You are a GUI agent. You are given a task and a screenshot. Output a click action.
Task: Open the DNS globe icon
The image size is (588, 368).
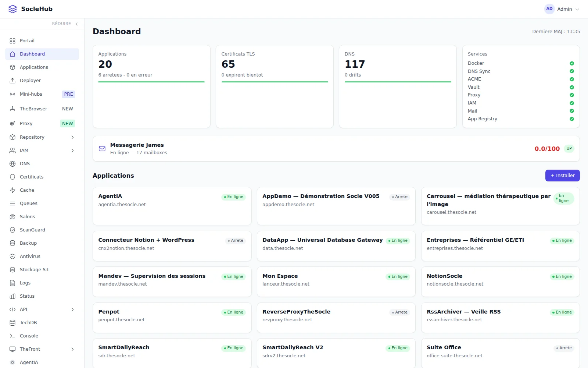click(x=12, y=164)
